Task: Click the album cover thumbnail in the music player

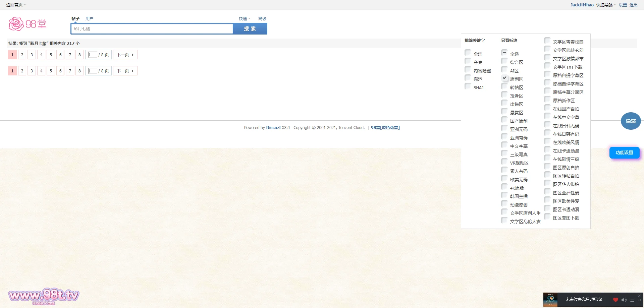Action: pos(550,300)
